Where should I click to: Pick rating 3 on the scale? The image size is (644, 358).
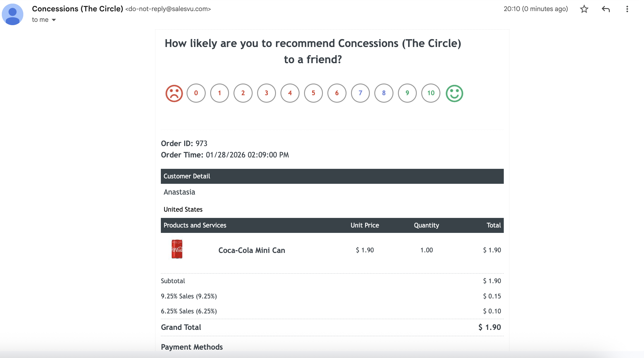(266, 93)
